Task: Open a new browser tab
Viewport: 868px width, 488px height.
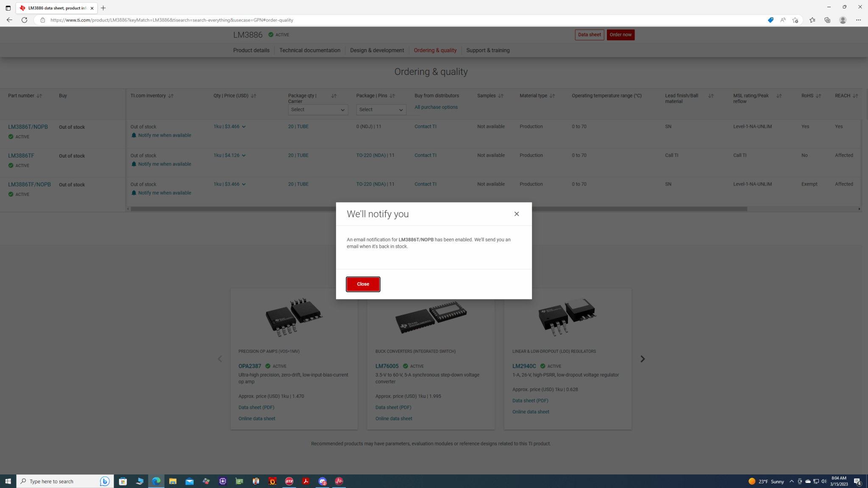Action: (103, 8)
